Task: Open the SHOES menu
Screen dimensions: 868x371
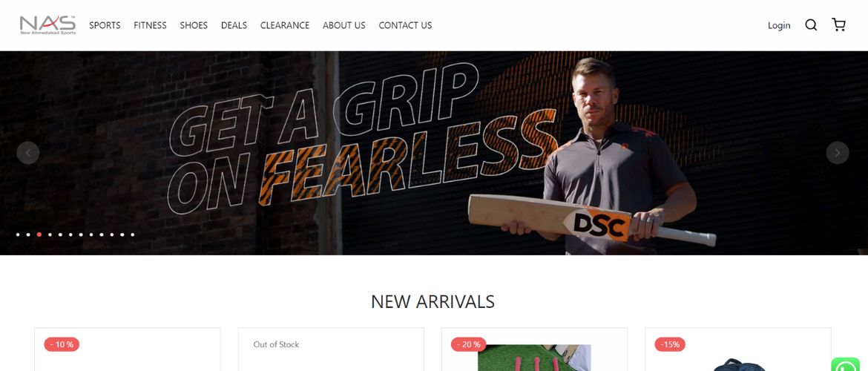Action: [194, 25]
